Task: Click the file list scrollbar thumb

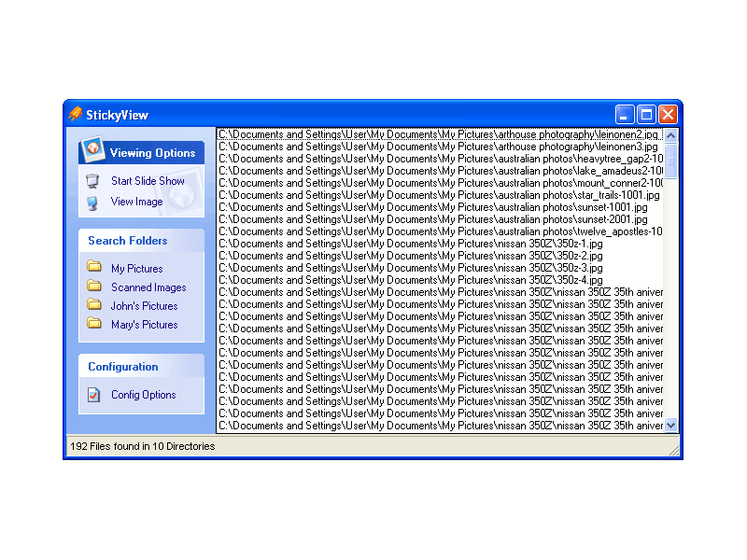Action: (x=670, y=161)
